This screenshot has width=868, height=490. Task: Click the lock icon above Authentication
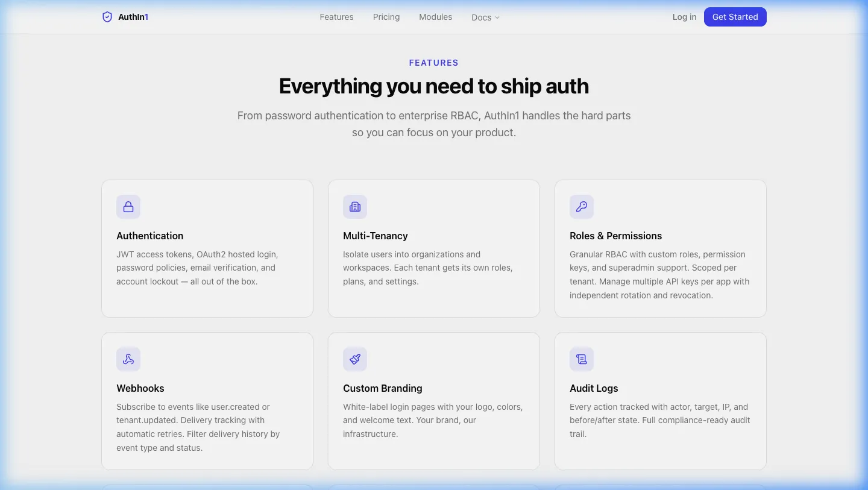coord(128,206)
